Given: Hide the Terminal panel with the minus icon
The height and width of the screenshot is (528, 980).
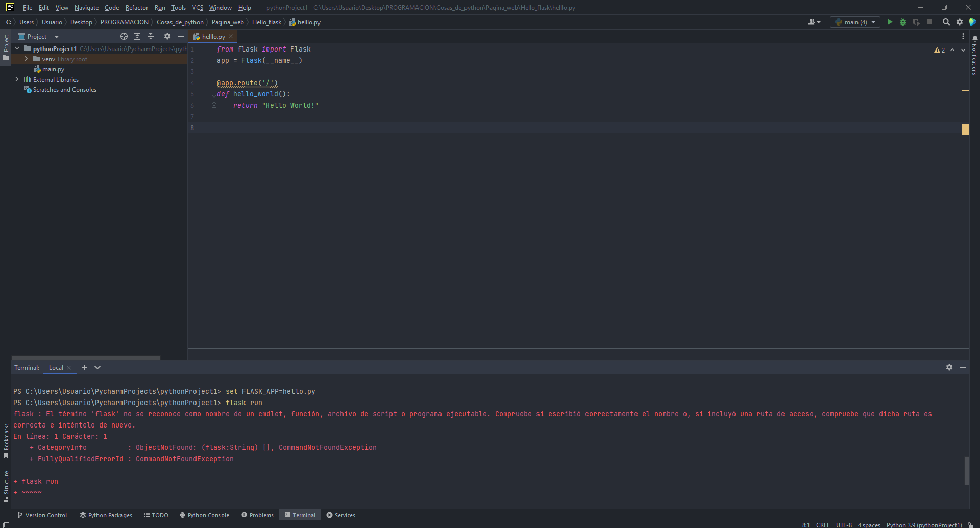Looking at the screenshot, I should click(963, 367).
